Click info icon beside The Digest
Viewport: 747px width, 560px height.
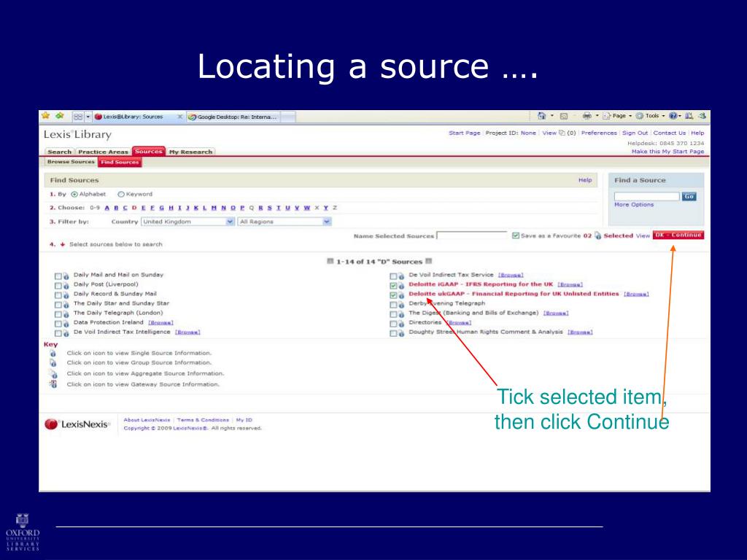pyautogui.click(x=401, y=314)
